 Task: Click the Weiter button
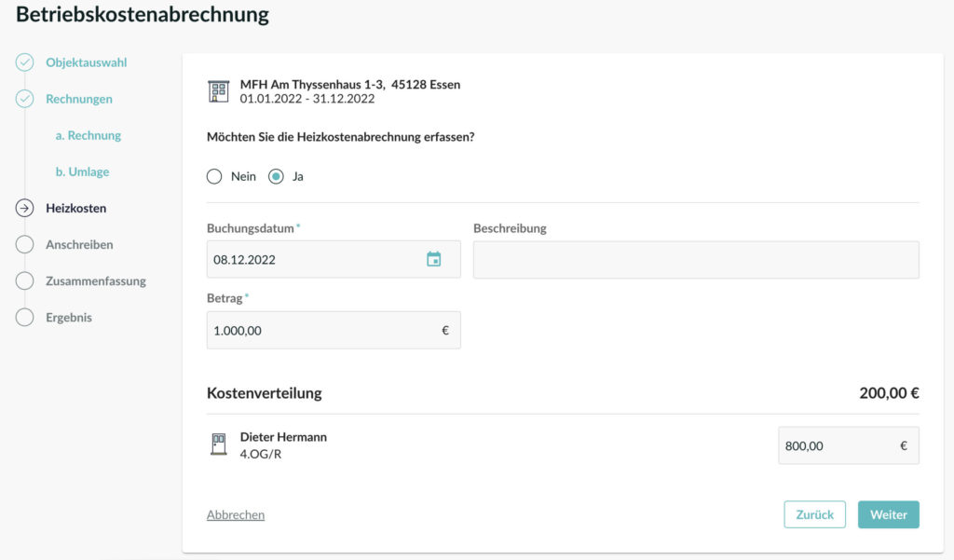click(x=888, y=514)
